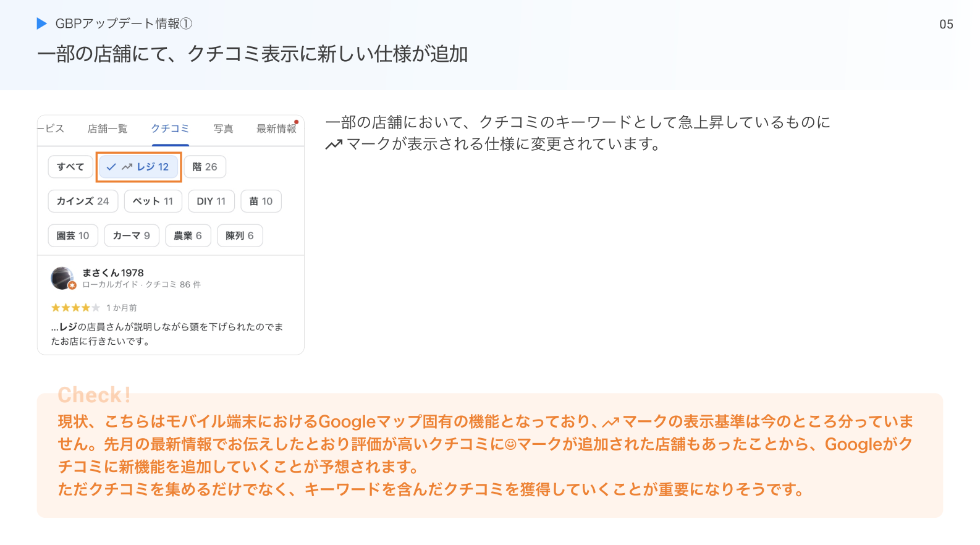Click the orange local guide badge on the avatar
Screen dimensions: 980x545
click(72, 285)
